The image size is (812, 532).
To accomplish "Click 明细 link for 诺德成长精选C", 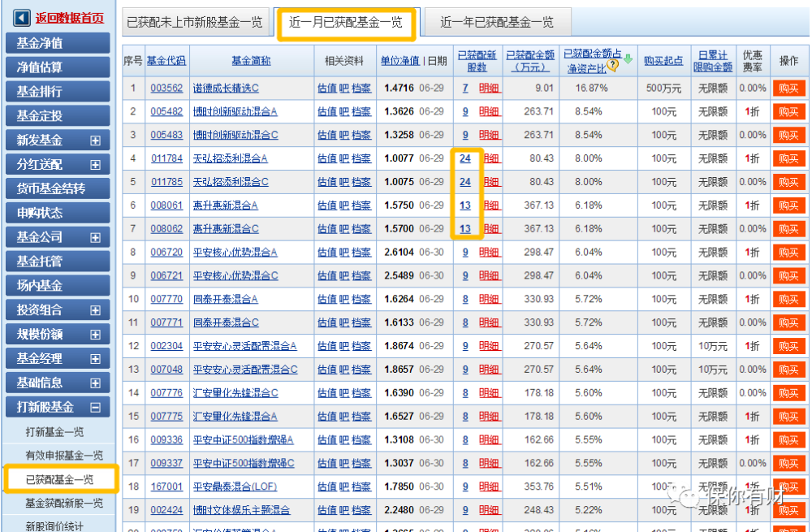I will point(490,88).
